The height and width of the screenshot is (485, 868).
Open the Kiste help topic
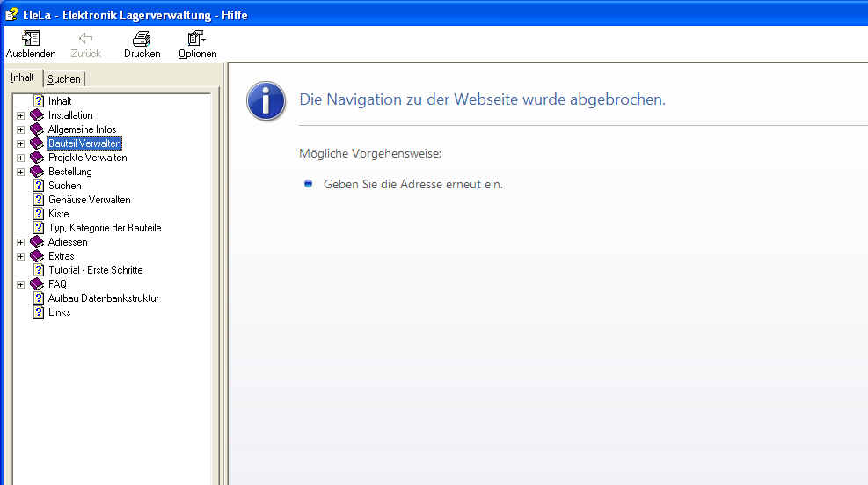point(59,214)
